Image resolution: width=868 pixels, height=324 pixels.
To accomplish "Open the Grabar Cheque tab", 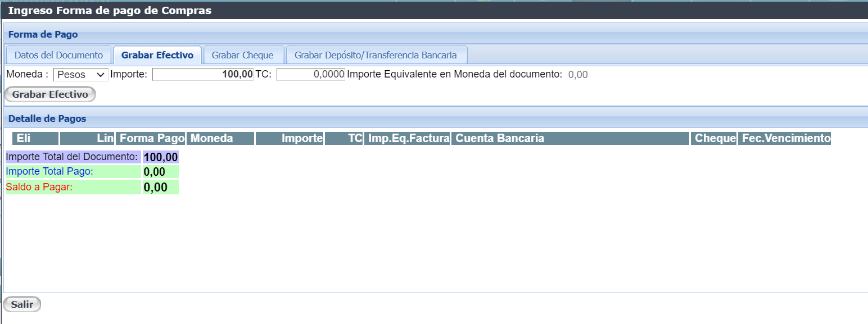I will pos(243,55).
